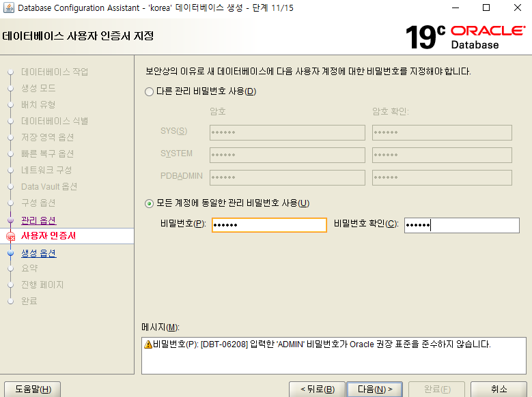Click the 비밀번호 확인(C) input field
Screen dimensions: 532x397
[x=462, y=225]
